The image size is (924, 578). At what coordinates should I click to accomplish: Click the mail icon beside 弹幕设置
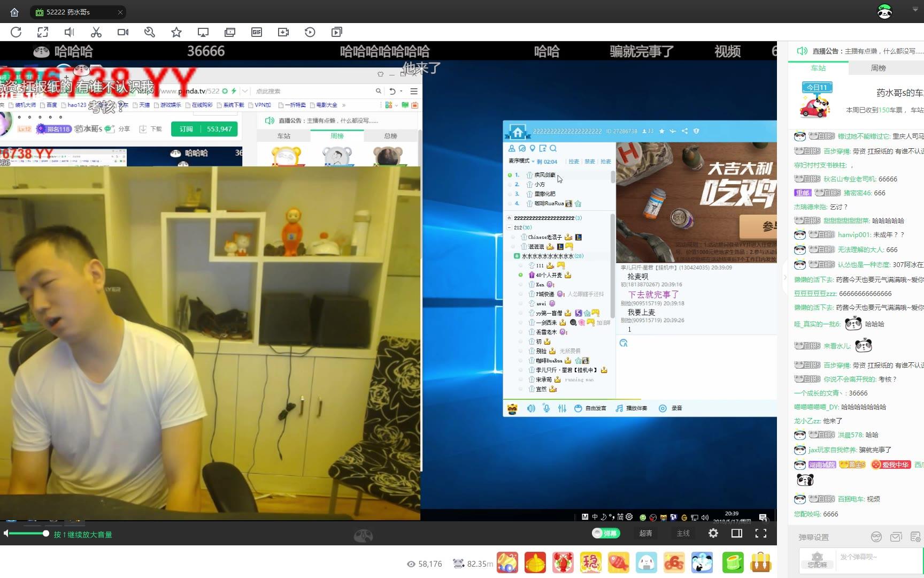896,537
